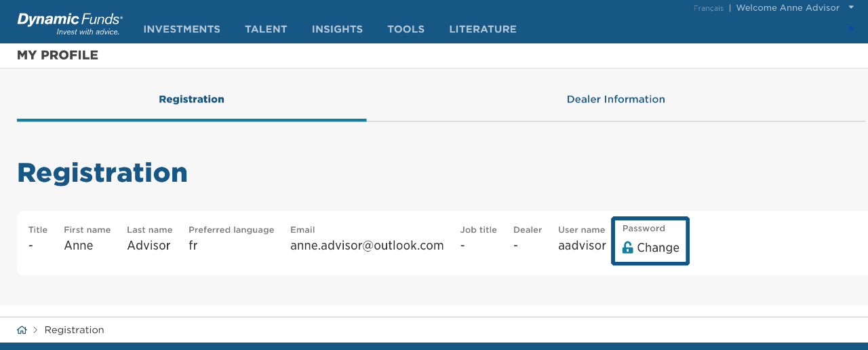Click the padlock icon under Password
The image size is (868, 350).
(x=627, y=248)
